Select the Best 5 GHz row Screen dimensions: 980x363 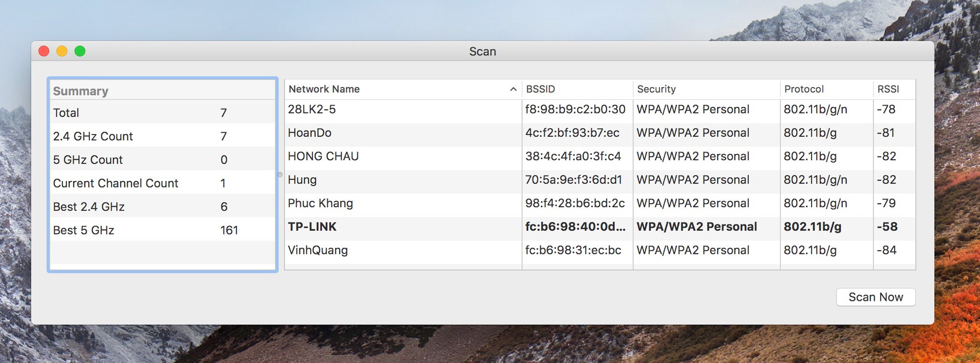(x=163, y=230)
